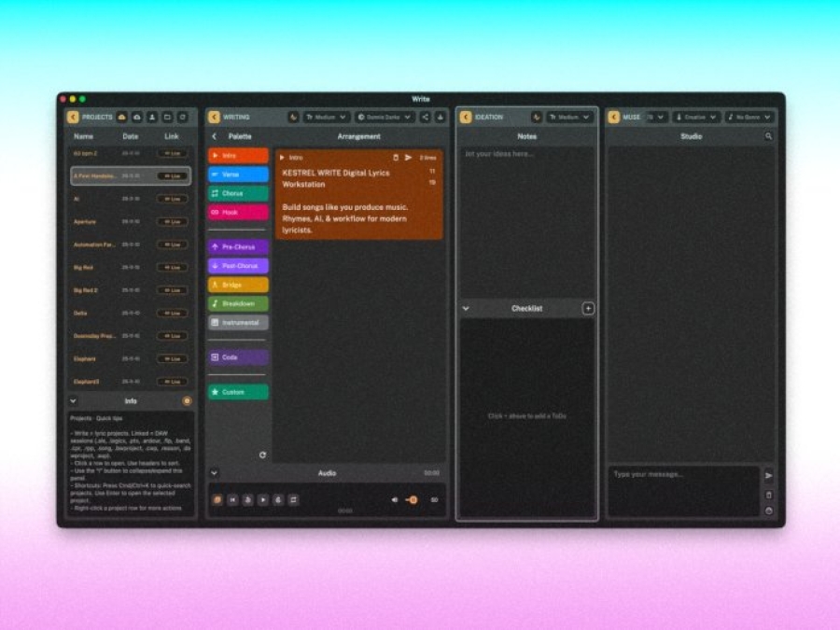Toggle the orange Info panel button
Viewport: 840px width, 630px height.
coord(187,400)
